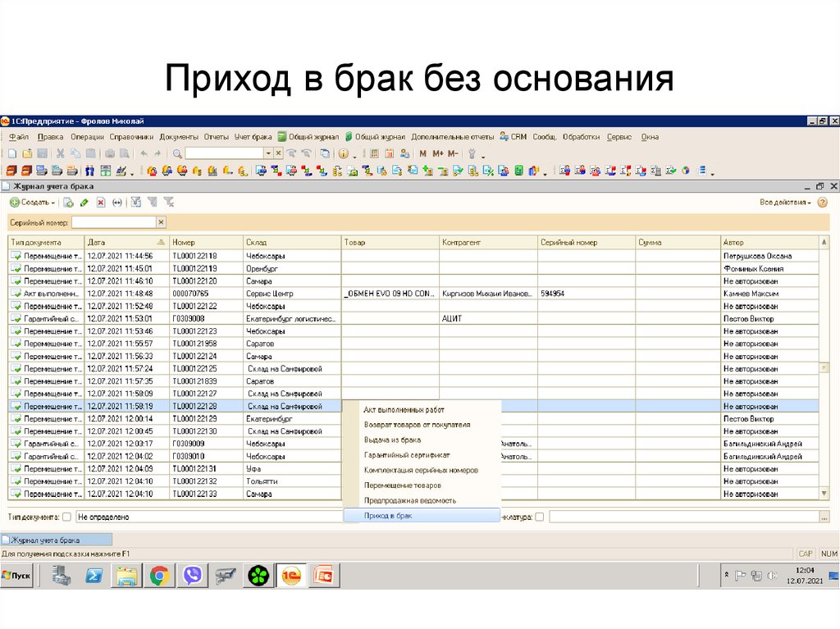The image size is (840, 629).
Task: Click the Пуск start button
Action: coord(17,577)
